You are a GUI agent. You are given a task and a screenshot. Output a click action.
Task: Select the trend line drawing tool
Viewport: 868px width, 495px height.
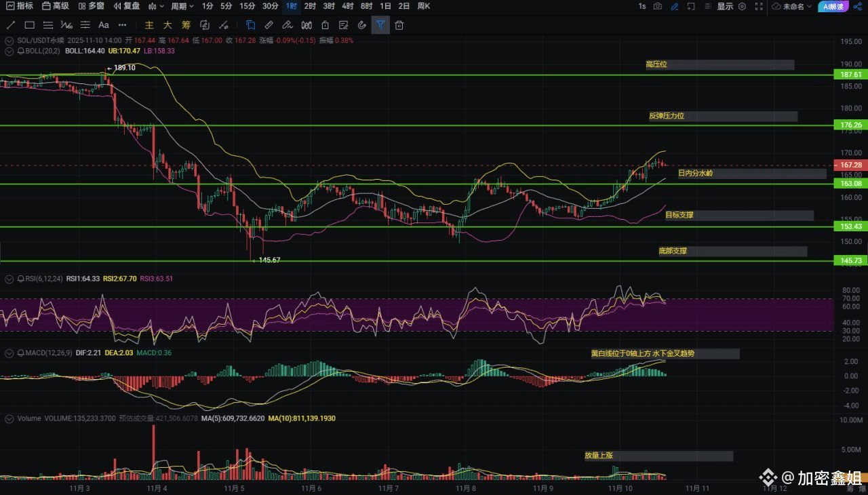(11, 25)
